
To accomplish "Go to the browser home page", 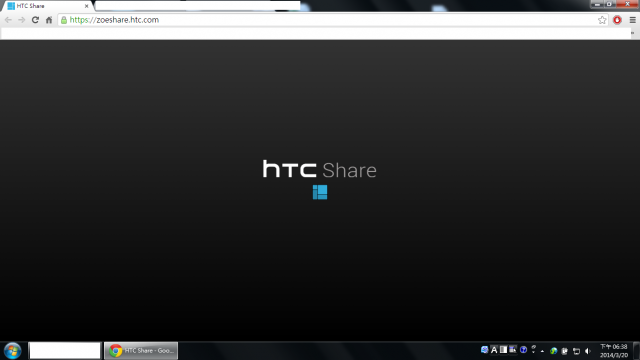I will [49, 20].
